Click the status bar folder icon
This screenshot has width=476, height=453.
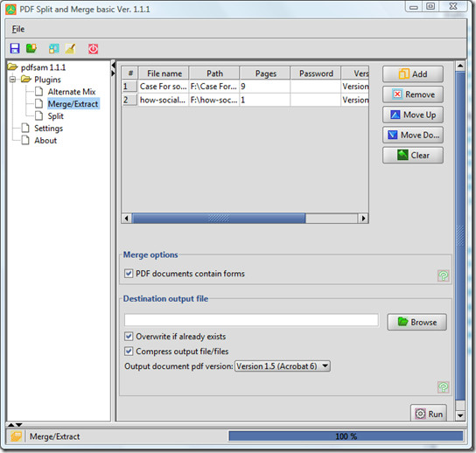(x=16, y=436)
